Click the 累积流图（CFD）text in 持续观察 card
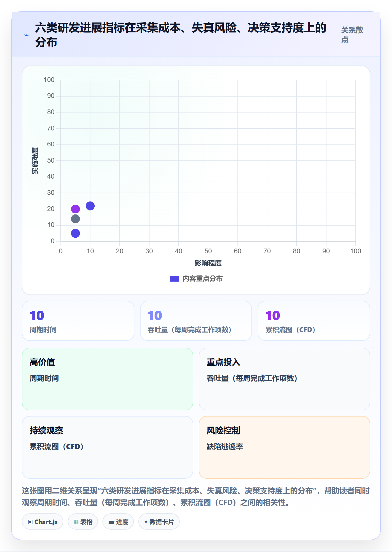 click(x=57, y=446)
